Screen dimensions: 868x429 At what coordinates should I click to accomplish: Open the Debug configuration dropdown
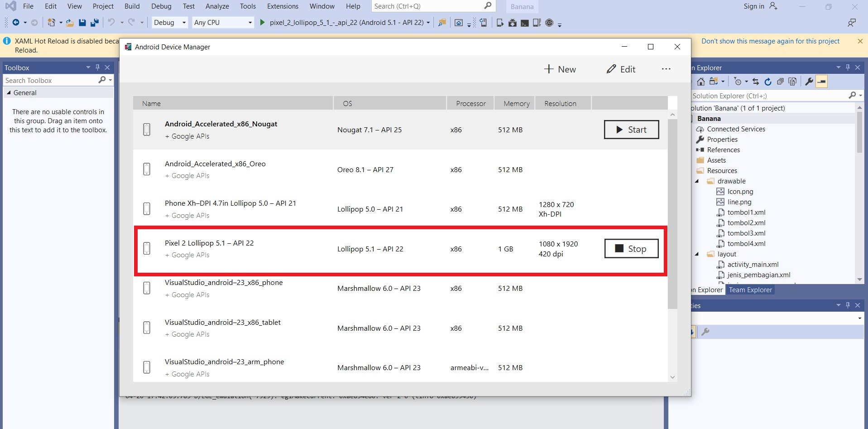pyautogui.click(x=170, y=22)
